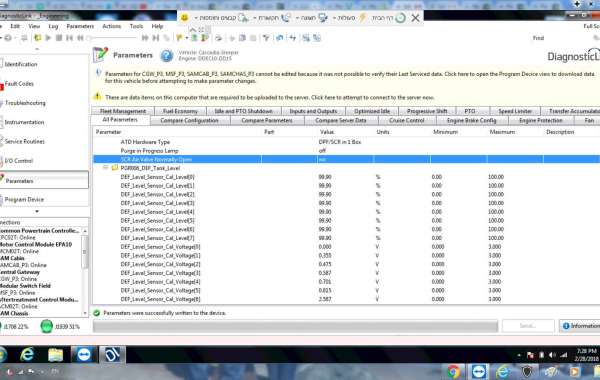Click the green checkmark status icon
This screenshot has width=600, height=380.
click(97, 313)
